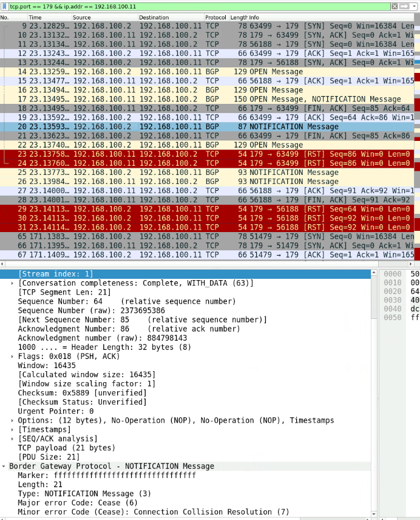The height and width of the screenshot is (520, 420).
Task: Click into the tcp.port display filter field
Action: (x=198, y=6)
